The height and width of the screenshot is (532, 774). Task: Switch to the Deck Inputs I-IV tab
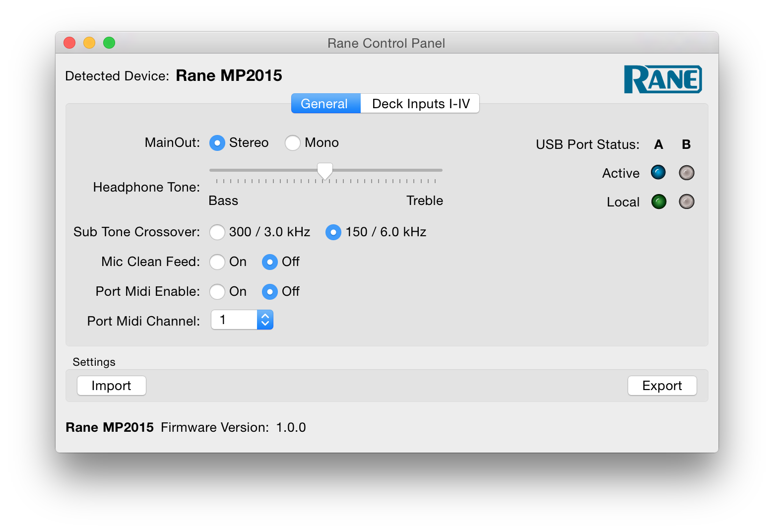tap(420, 104)
